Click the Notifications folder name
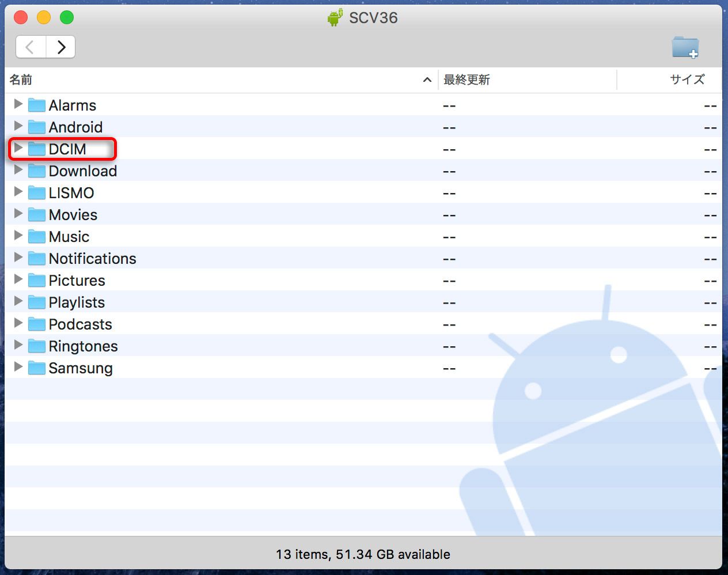728x575 pixels. (x=93, y=259)
